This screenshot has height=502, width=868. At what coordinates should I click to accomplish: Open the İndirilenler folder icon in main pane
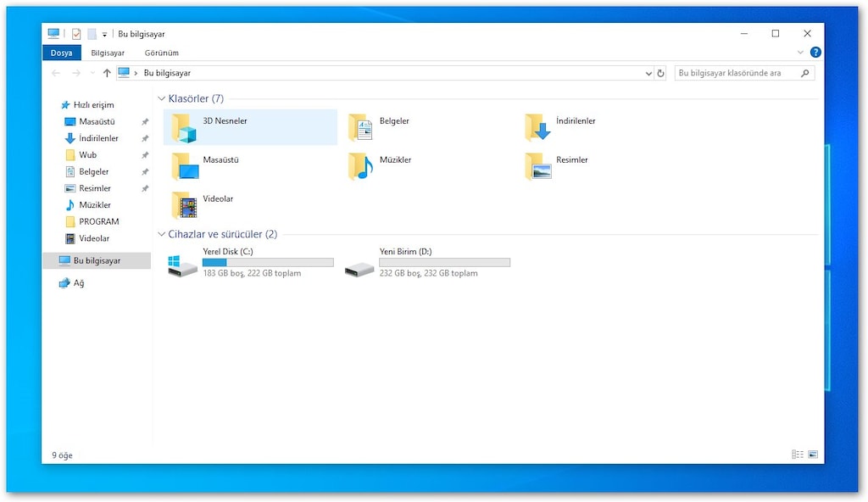click(x=537, y=127)
